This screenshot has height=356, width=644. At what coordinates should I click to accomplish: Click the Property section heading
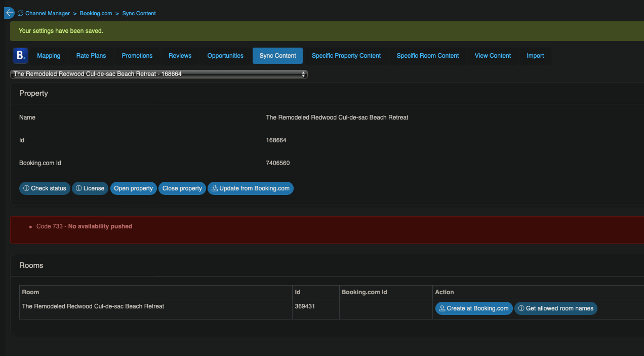(x=33, y=93)
